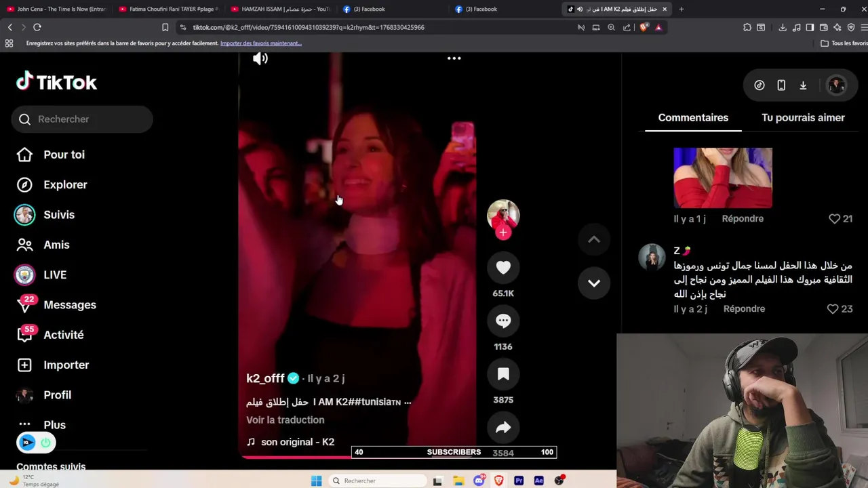The image size is (868, 488).
Task: Open browser hamburger menu
Action: [x=864, y=27]
